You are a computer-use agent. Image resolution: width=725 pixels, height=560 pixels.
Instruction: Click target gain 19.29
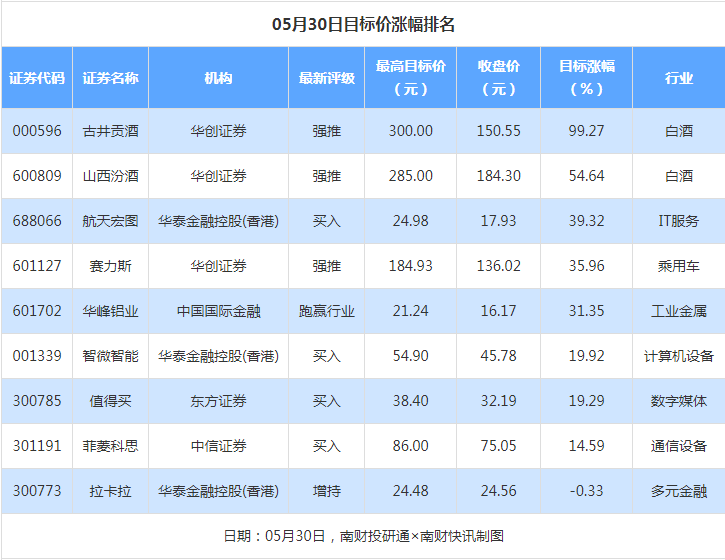coord(586,400)
